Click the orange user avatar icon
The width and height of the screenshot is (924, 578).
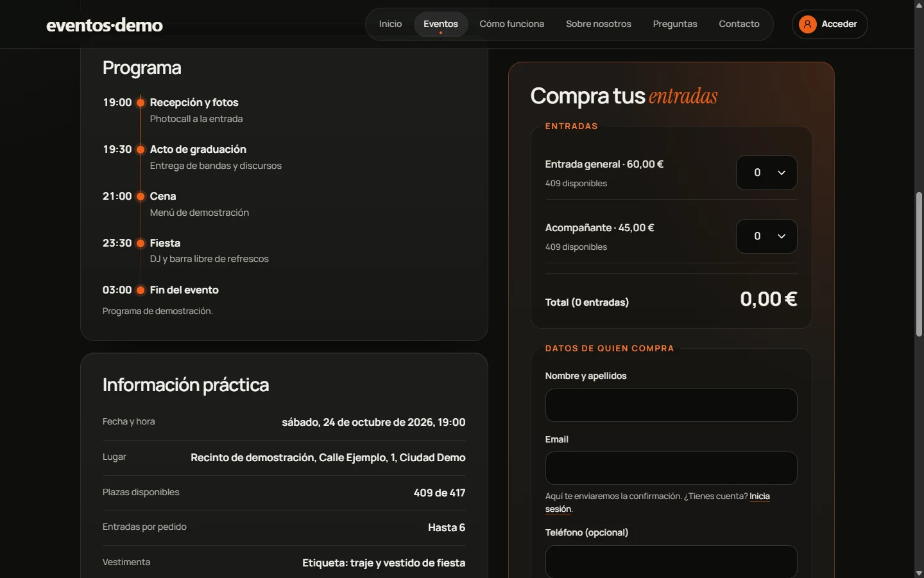[807, 24]
